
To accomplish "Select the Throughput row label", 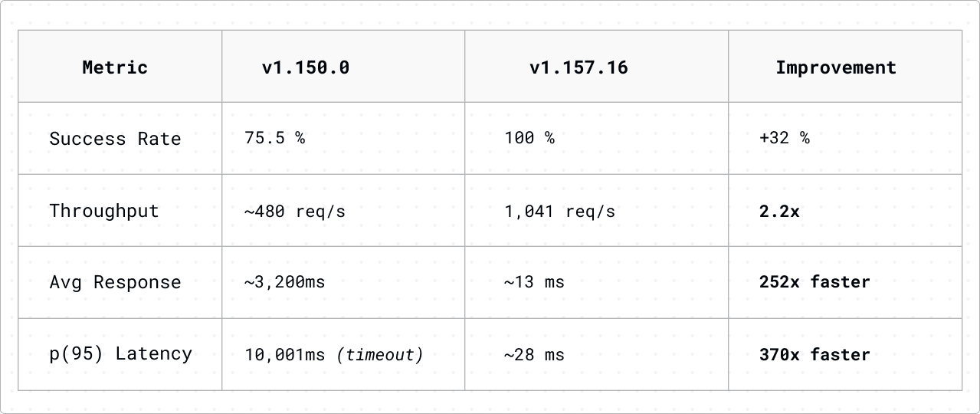I will [104, 211].
